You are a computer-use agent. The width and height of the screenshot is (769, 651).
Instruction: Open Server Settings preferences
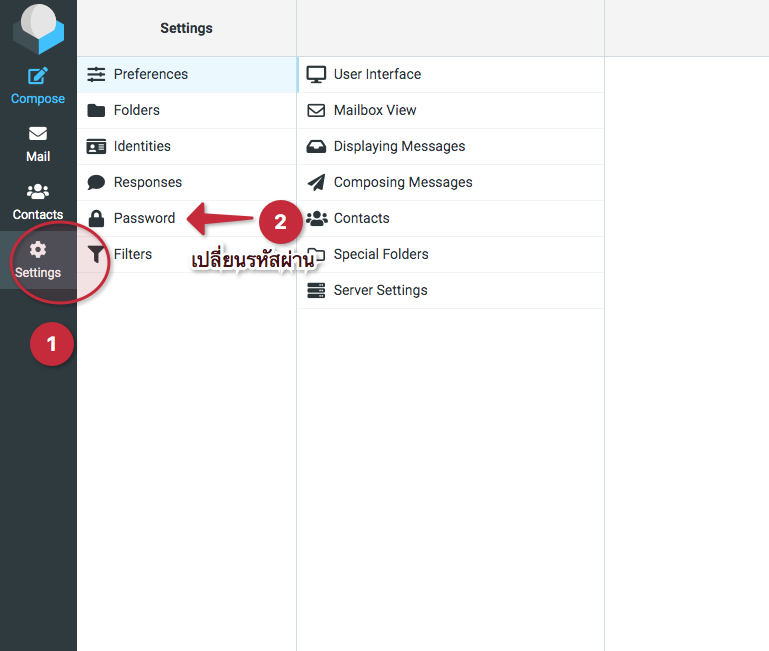(380, 290)
